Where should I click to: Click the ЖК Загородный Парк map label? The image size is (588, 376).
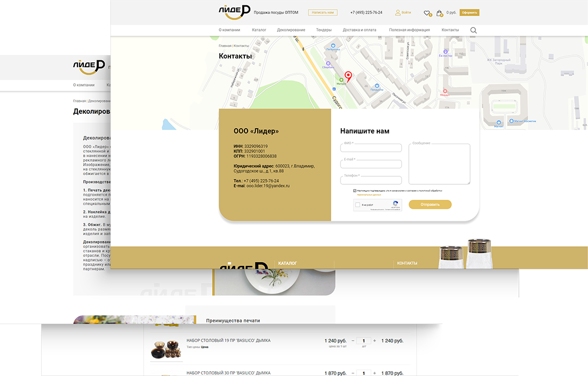click(498, 61)
